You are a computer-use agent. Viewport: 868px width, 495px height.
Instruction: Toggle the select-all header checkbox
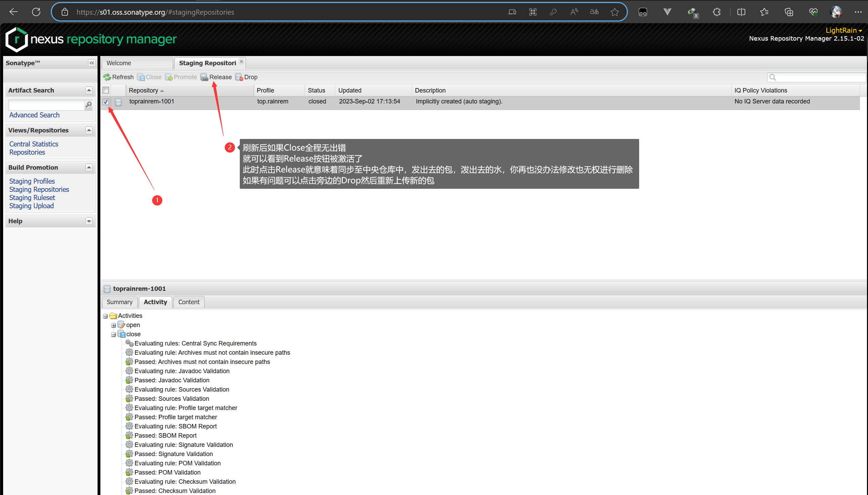pyautogui.click(x=106, y=90)
